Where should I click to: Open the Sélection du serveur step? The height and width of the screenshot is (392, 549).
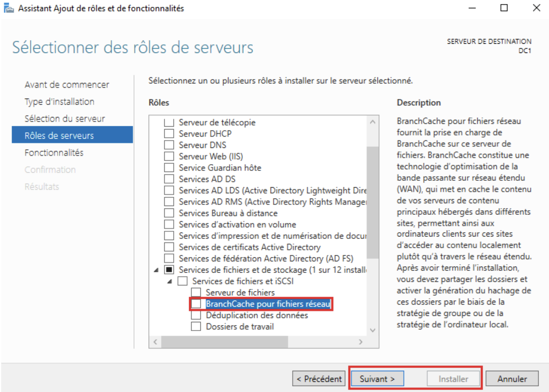(65, 119)
